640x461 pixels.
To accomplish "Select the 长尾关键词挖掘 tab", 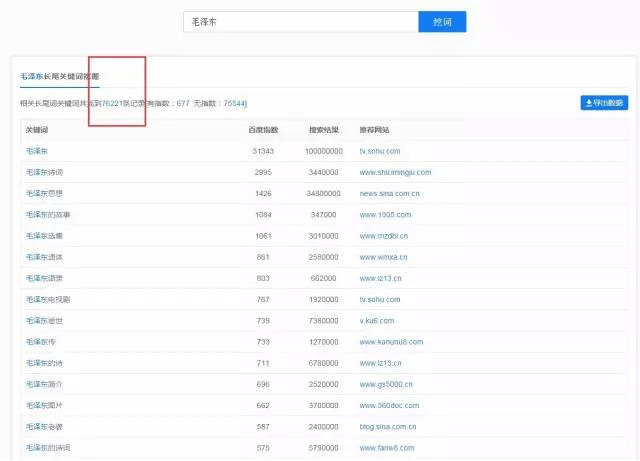I will pyautogui.click(x=59, y=76).
